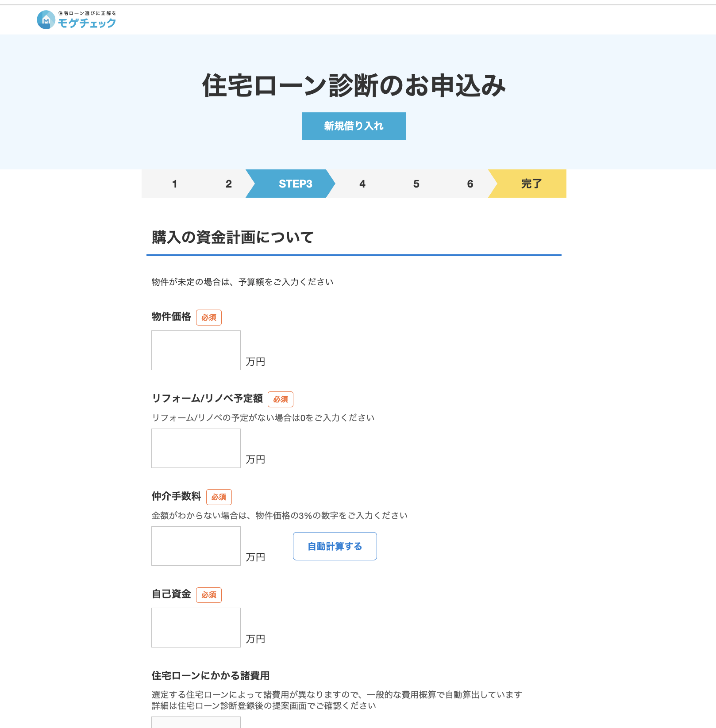The image size is (716, 728).
Task: Click the モゲチェック brand name text
Action: tap(87, 23)
